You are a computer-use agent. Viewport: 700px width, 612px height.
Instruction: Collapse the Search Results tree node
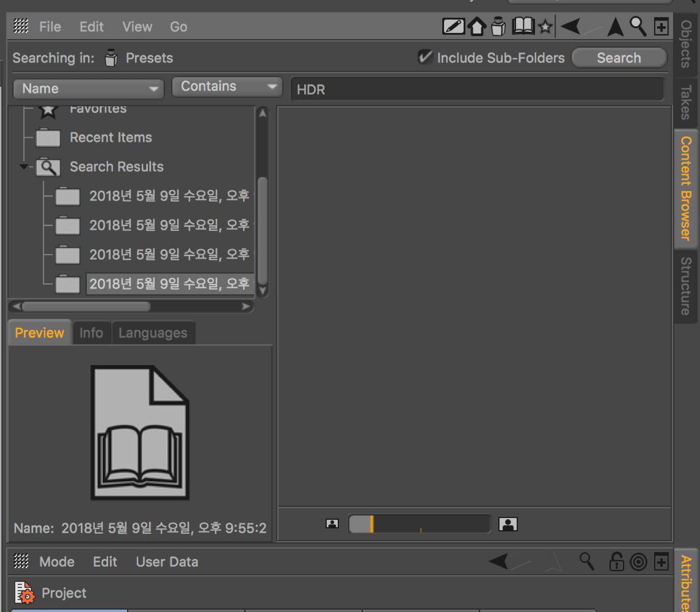click(24, 167)
